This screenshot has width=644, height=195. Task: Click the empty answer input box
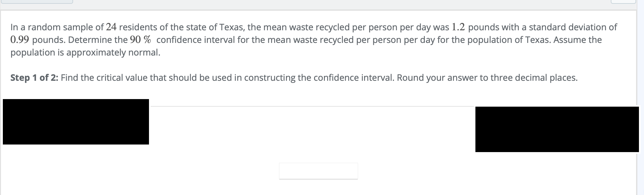tap(318, 171)
